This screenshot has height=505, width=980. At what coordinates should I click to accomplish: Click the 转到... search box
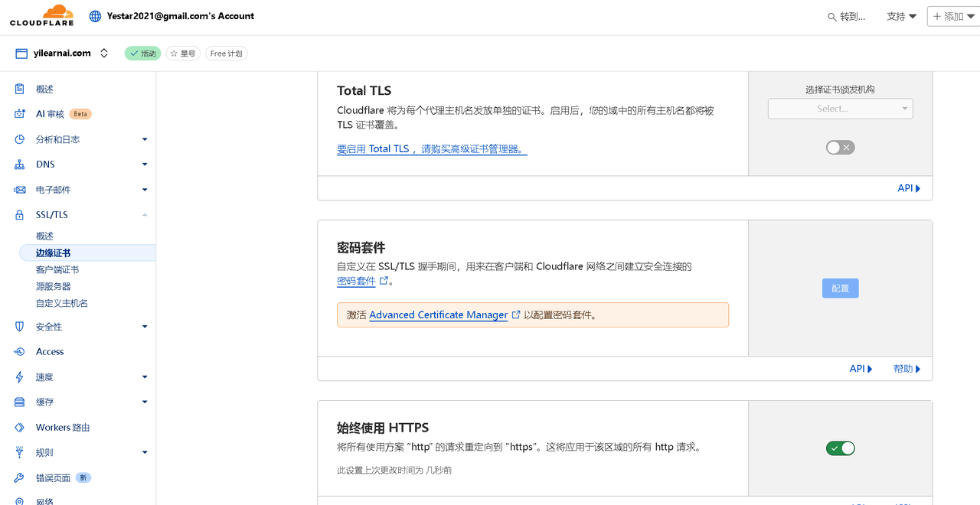(x=847, y=16)
